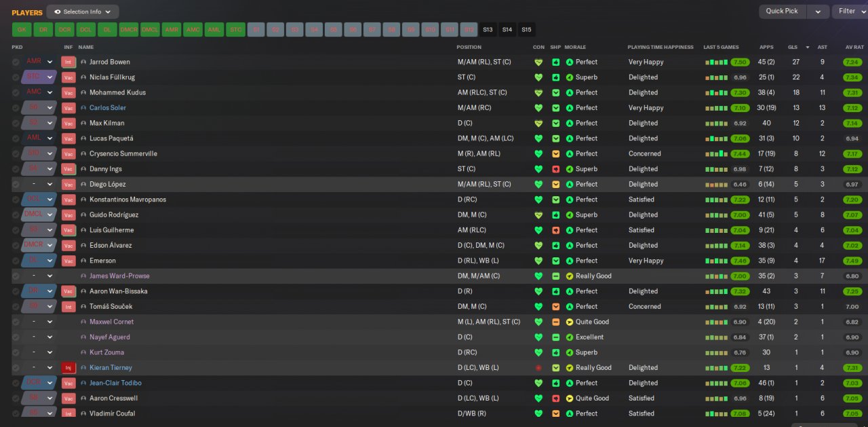Sort the table by the Morale column

575,48
